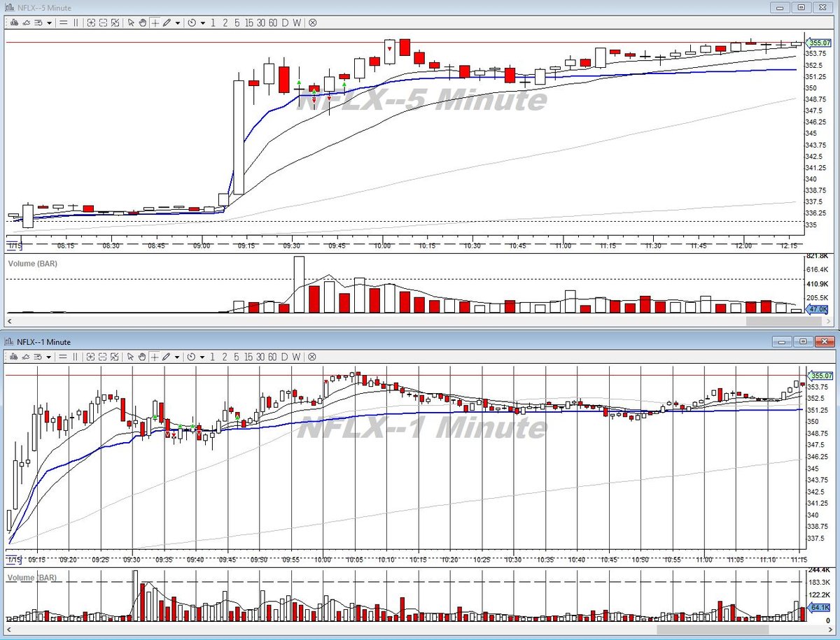840x640 pixels.
Task: Select the pencil drawing tool in 1 Minute window
Action: (167, 357)
